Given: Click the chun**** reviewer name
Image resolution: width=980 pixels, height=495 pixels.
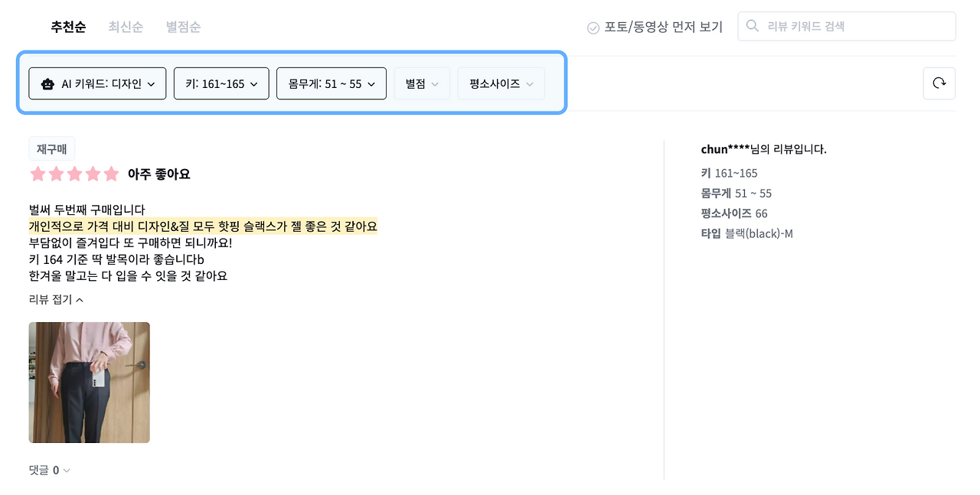Looking at the screenshot, I should pos(726,149).
